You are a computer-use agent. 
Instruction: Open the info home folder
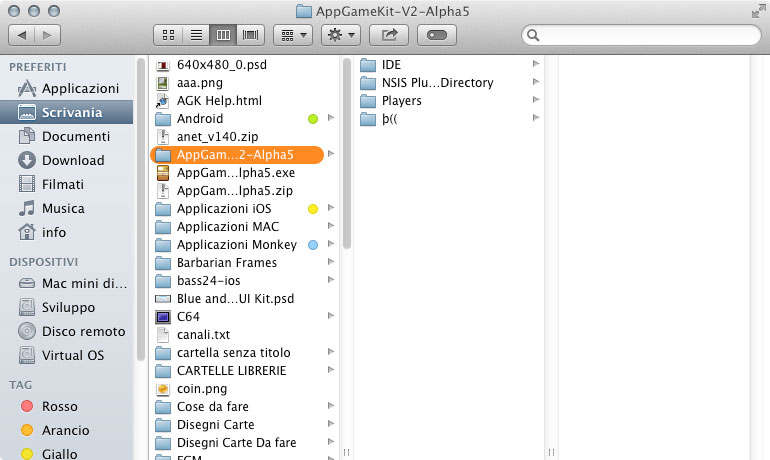point(67,232)
